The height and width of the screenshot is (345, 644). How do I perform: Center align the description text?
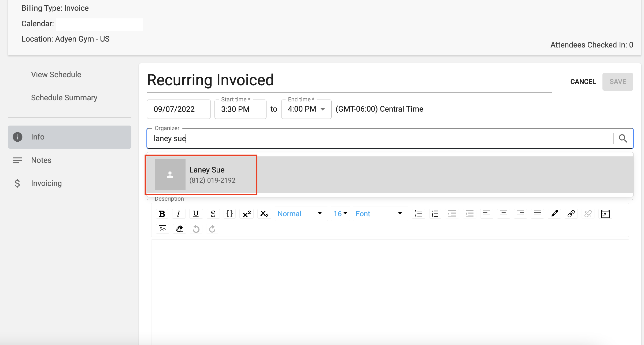[504, 214]
